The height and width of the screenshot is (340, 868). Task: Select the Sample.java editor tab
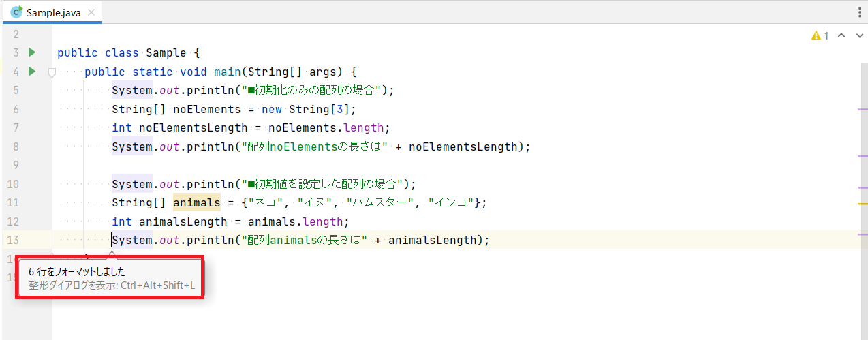tap(52, 12)
